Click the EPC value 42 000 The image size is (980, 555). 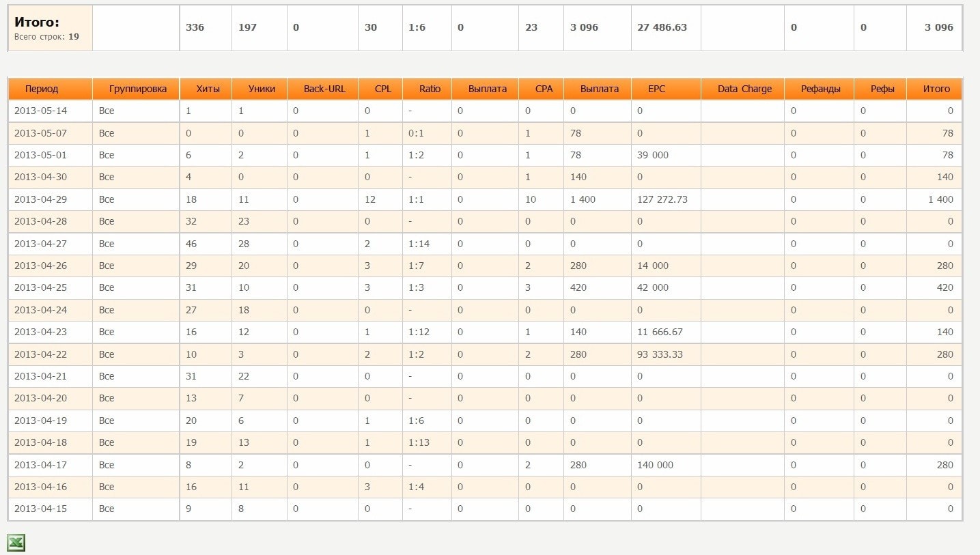tap(653, 287)
